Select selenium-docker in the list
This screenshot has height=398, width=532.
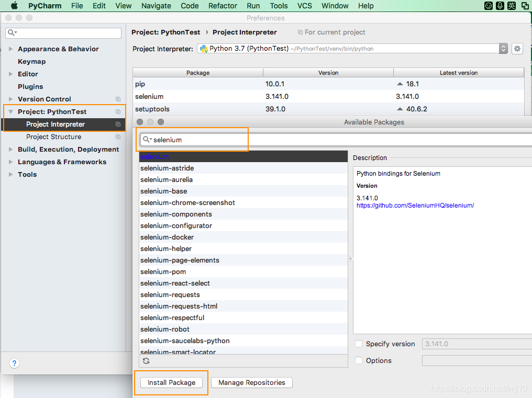click(243, 237)
